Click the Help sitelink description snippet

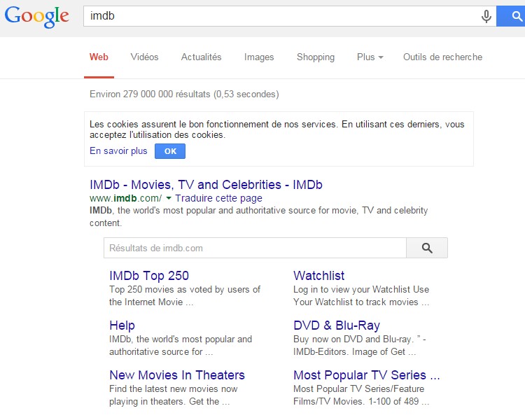pyautogui.click(x=181, y=345)
